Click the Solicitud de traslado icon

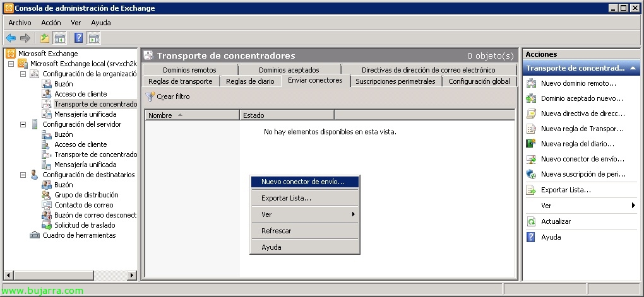(x=47, y=225)
